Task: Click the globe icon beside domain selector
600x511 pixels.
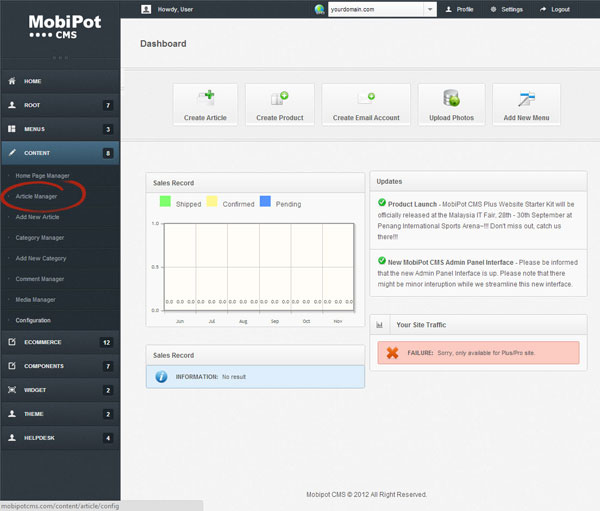Action: click(320, 9)
